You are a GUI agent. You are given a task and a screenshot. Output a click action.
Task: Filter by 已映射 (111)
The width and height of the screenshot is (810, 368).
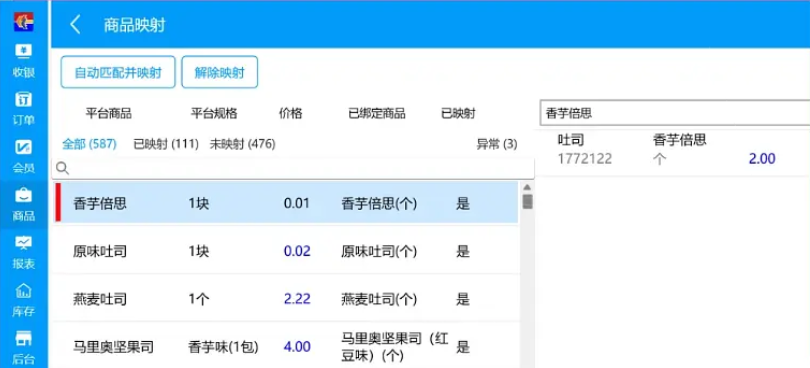166,144
